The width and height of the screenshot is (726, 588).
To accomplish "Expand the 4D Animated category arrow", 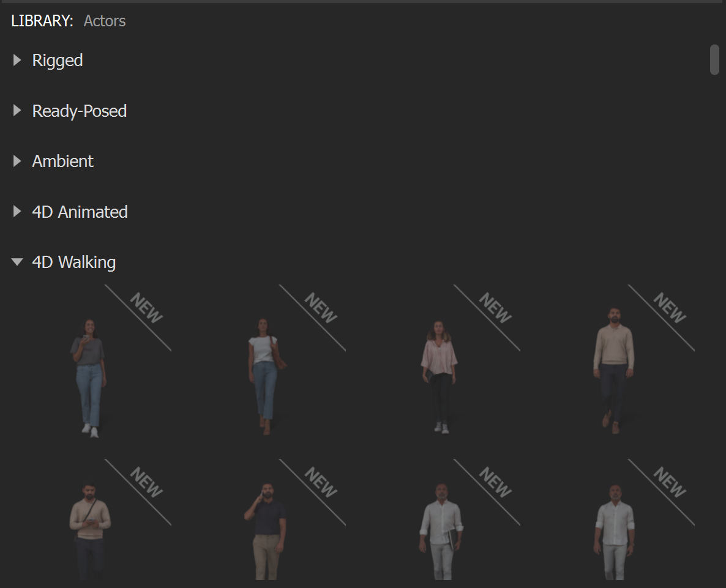I will pyautogui.click(x=17, y=212).
